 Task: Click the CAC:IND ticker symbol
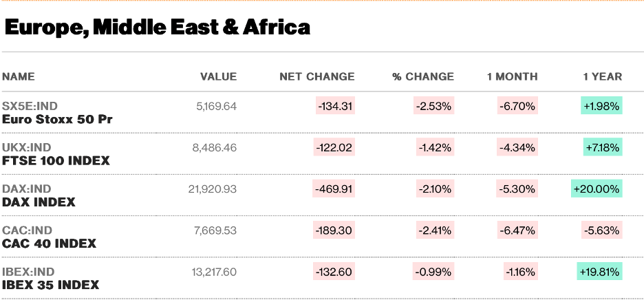point(26,230)
